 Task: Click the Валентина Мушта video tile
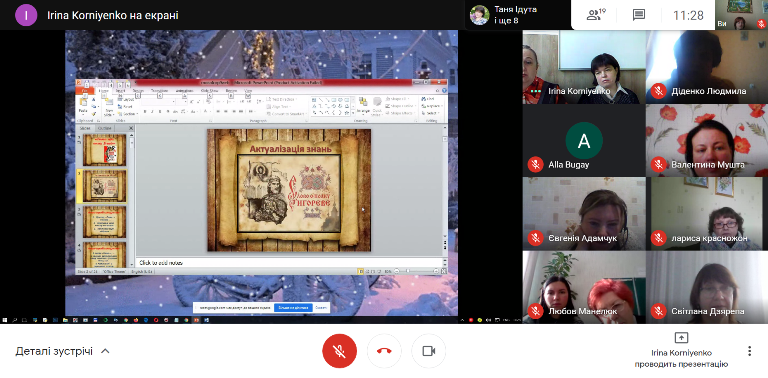(x=707, y=141)
